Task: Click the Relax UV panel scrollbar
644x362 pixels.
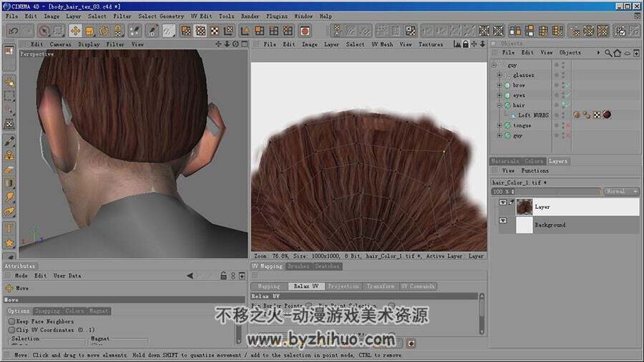Action: (x=482, y=314)
